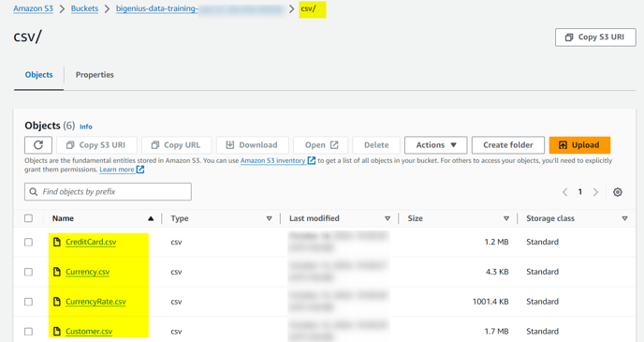Click the refresh objects icon button

38,145
